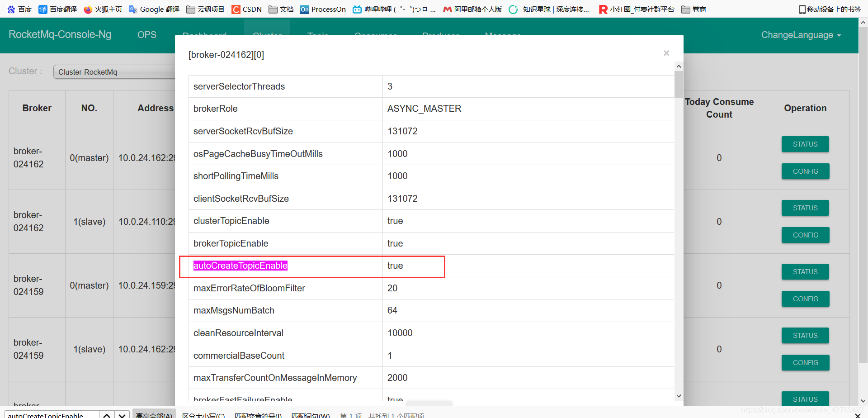Open the Google 翻译 bookmark
The width and height of the screenshot is (868, 418).
click(154, 9)
